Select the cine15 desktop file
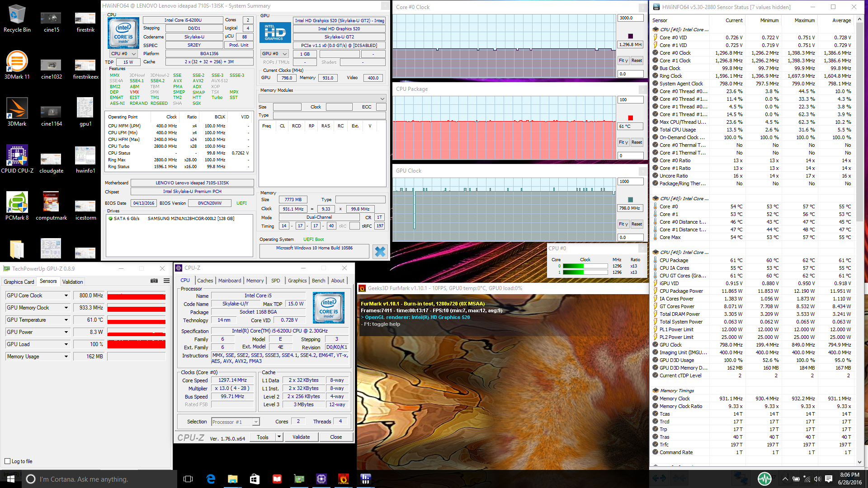The width and height of the screenshot is (868, 488). pyautogui.click(x=51, y=22)
